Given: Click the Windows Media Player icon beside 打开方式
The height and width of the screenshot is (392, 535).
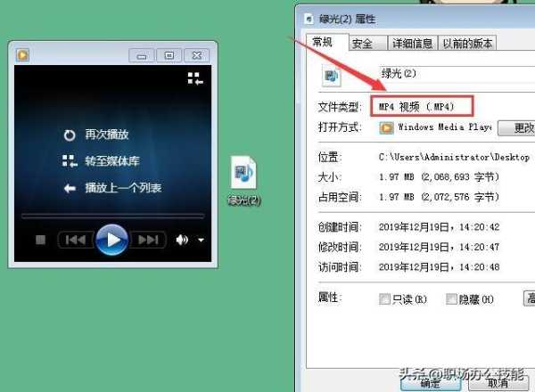Looking at the screenshot, I should [386, 127].
